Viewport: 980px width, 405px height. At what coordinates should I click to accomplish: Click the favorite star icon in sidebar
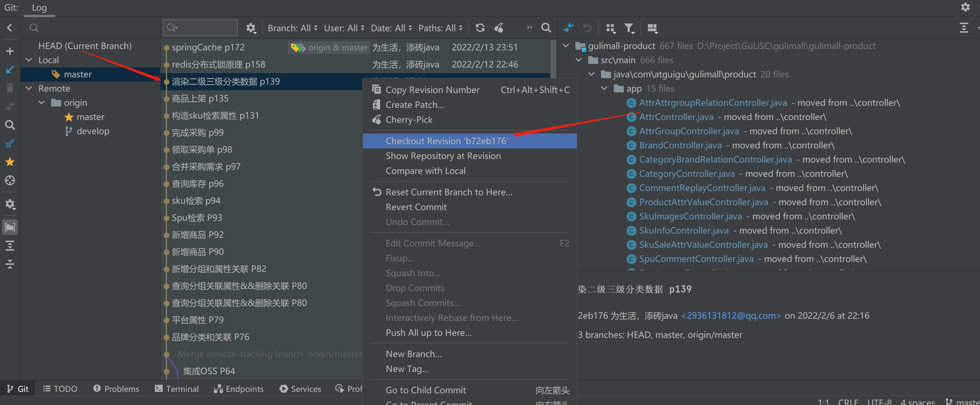(x=10, y=162)
